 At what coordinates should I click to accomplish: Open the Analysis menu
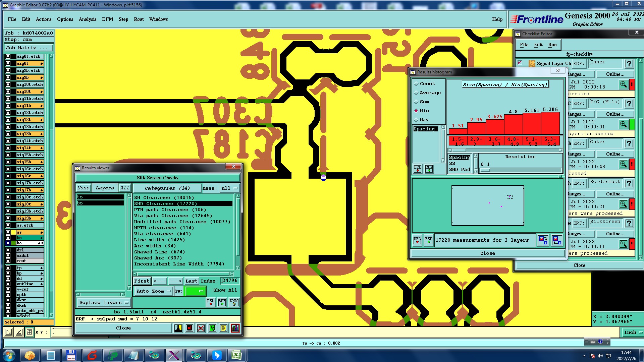pos(87,19)
